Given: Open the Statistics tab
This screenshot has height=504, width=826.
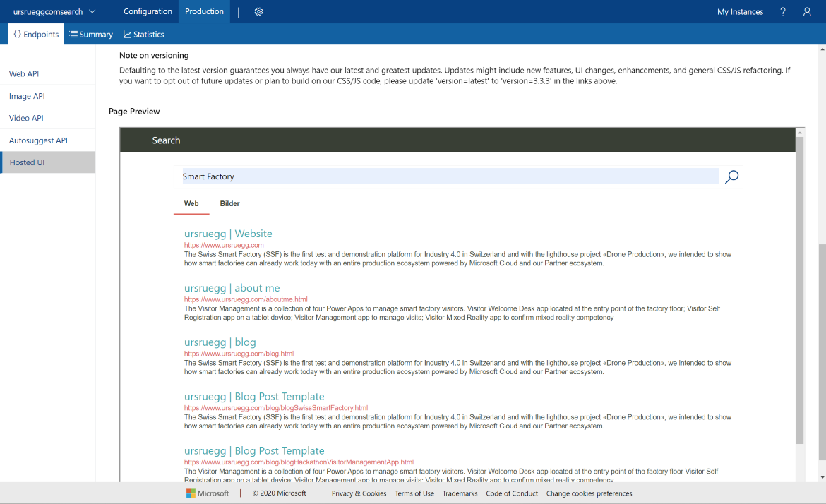Looking at the screenshot, I should tap(144, 34).
